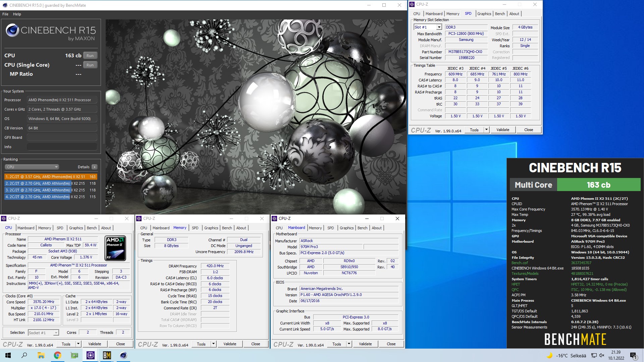Screen dimensions: 644x362
Task: Launch Google Chrome from taskbar
Action: [x=57, y=355]
